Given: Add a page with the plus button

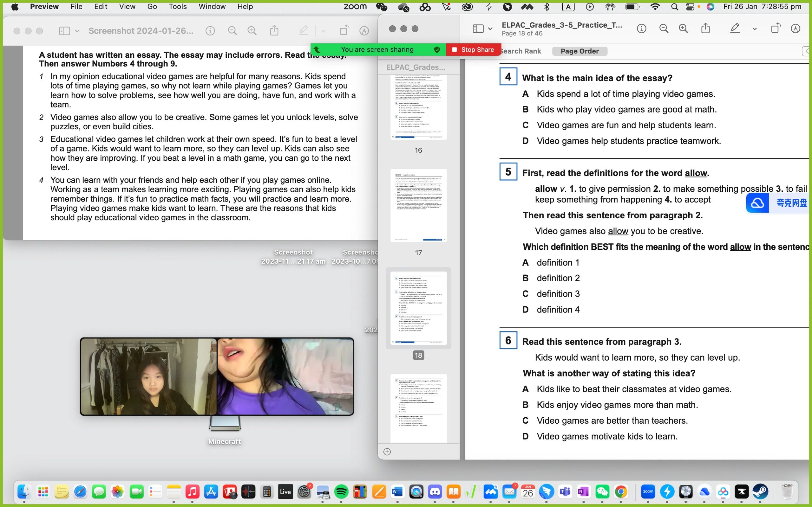Looking at the screenshot, I should (x=387, y=452).
